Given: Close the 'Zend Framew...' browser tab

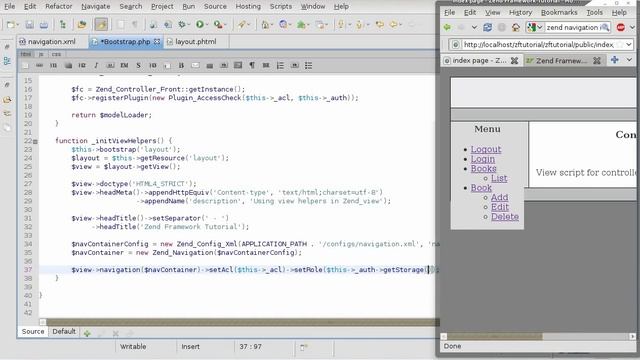Looking at the screenshot, I should click(x=597, y=60).
